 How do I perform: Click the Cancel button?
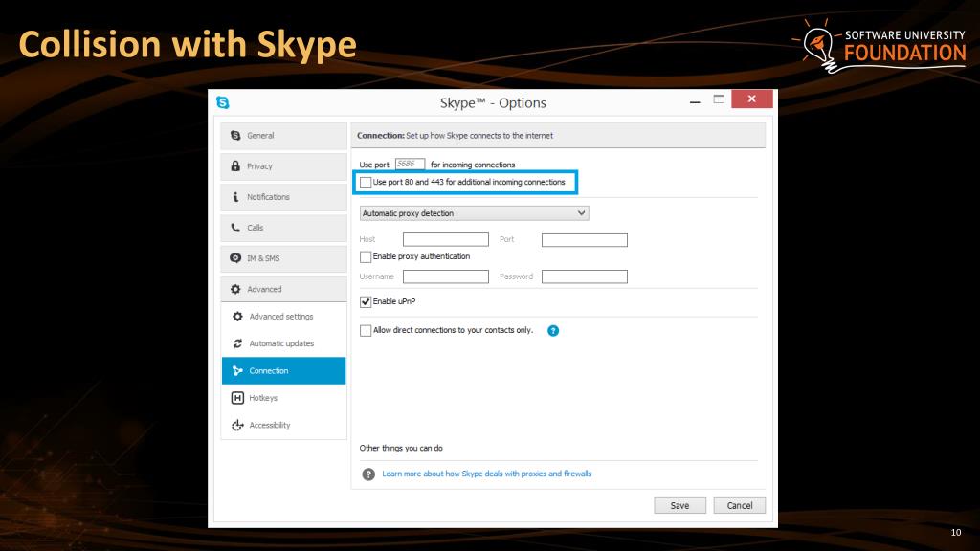(x=740, y=505)
